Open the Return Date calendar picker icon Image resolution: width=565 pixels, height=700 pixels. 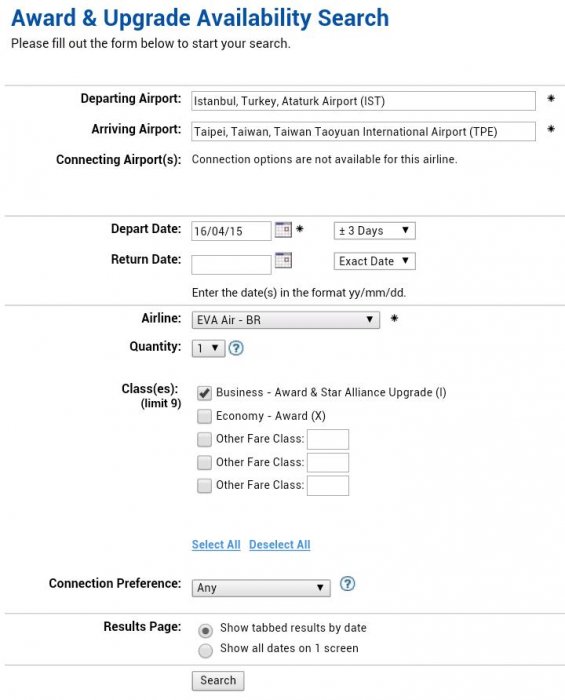pos(283,260)
